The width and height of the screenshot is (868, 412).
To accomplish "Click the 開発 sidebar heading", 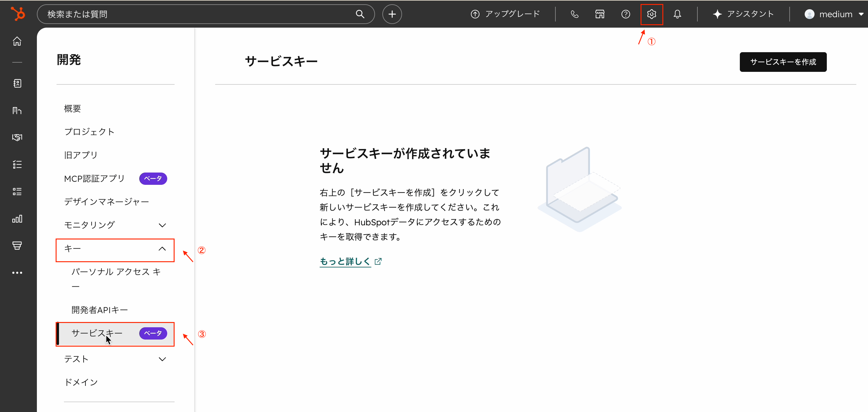I will pyautogui.click(x=69, y=60).
